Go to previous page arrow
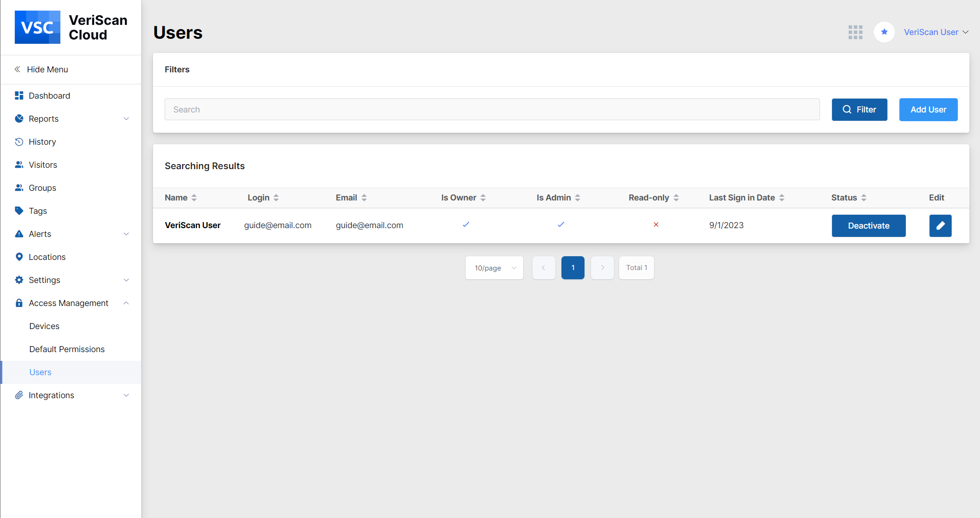 tap(543, 268)
